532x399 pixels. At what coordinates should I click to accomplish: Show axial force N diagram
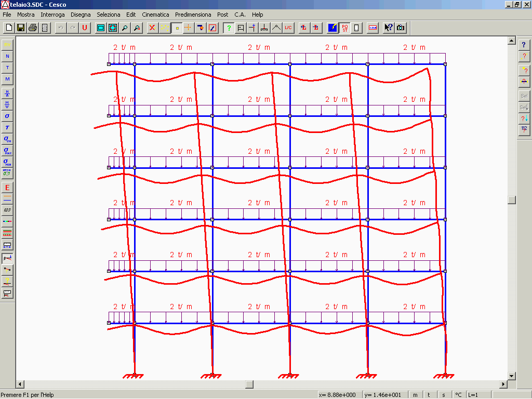click(x=7, y=56)
